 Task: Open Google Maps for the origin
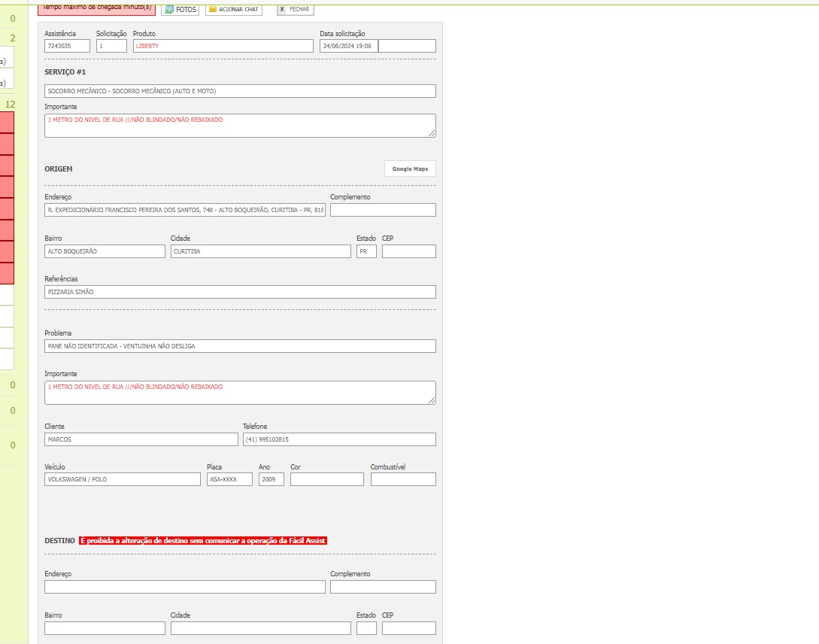click(410, 169)
